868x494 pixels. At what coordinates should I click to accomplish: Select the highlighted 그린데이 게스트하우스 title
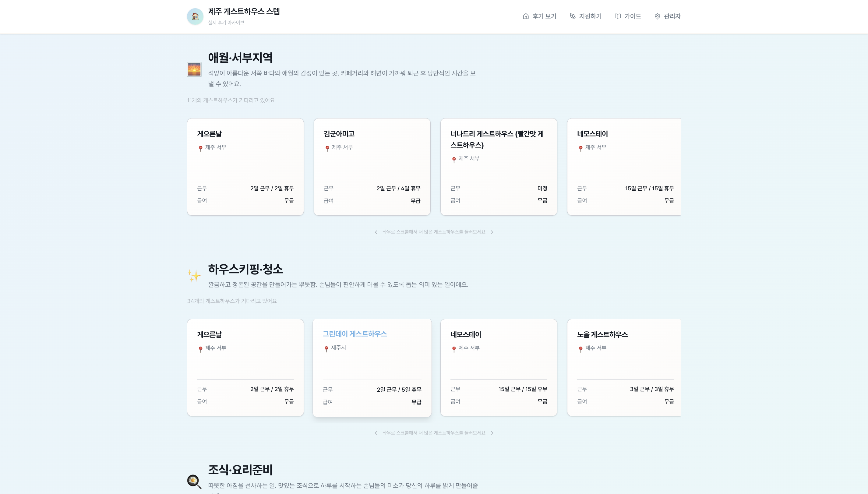coord(355,334)
